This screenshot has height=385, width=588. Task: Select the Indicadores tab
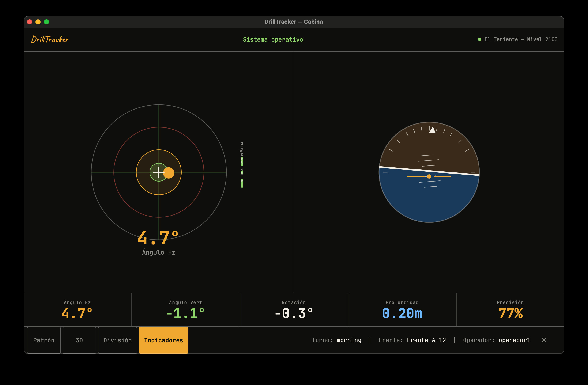click(x=163, y=340)
